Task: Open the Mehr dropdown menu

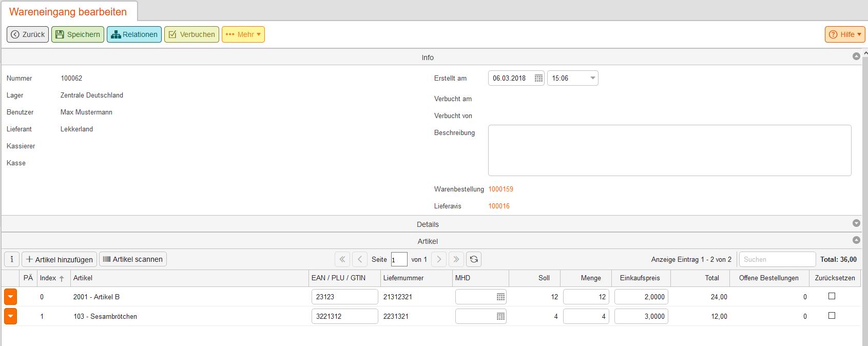Action: pyautogui.click(x=243, y=34)
